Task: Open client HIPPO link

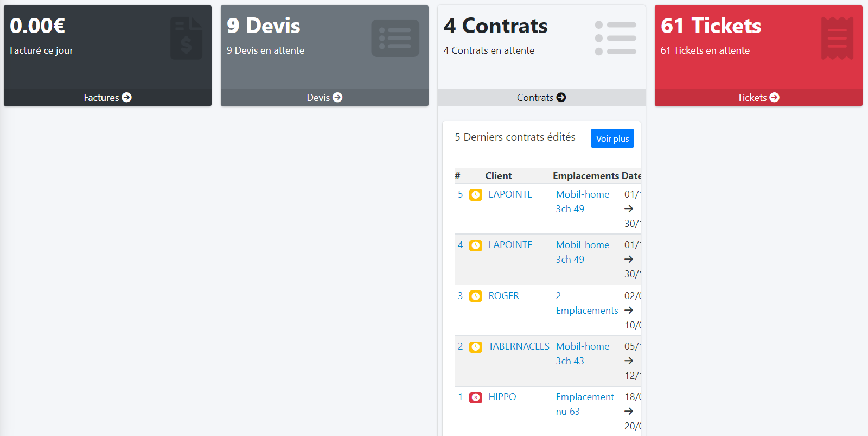Action: (502, 397)
